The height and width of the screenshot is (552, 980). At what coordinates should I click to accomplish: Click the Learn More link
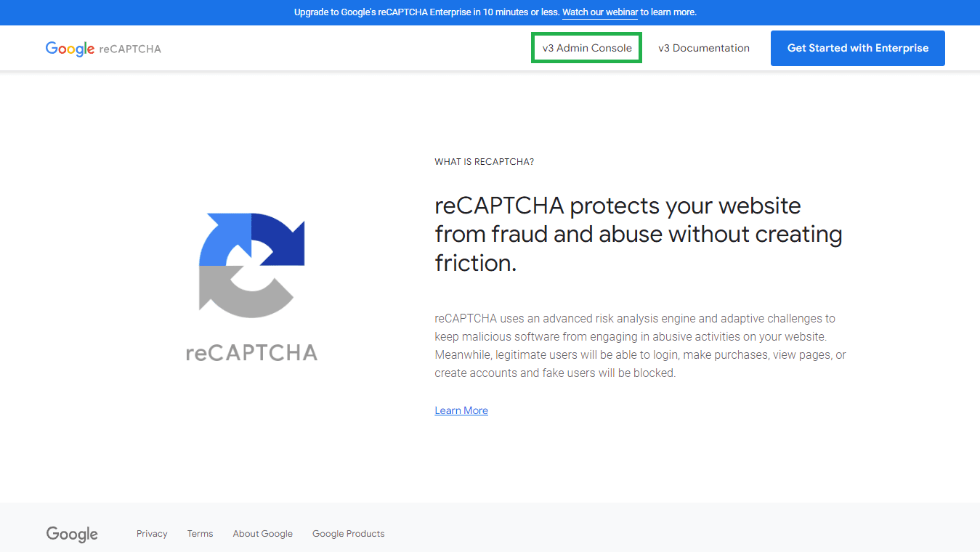[x=461, y=410]
